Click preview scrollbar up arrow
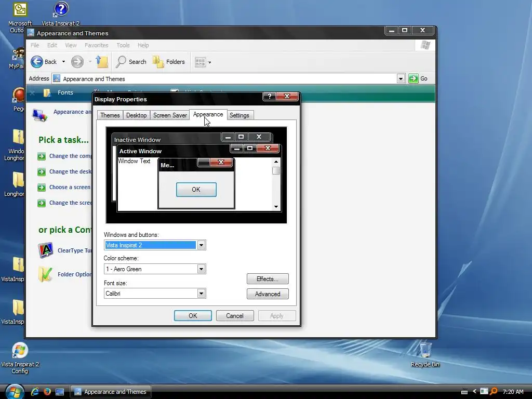 coord(276,162)
